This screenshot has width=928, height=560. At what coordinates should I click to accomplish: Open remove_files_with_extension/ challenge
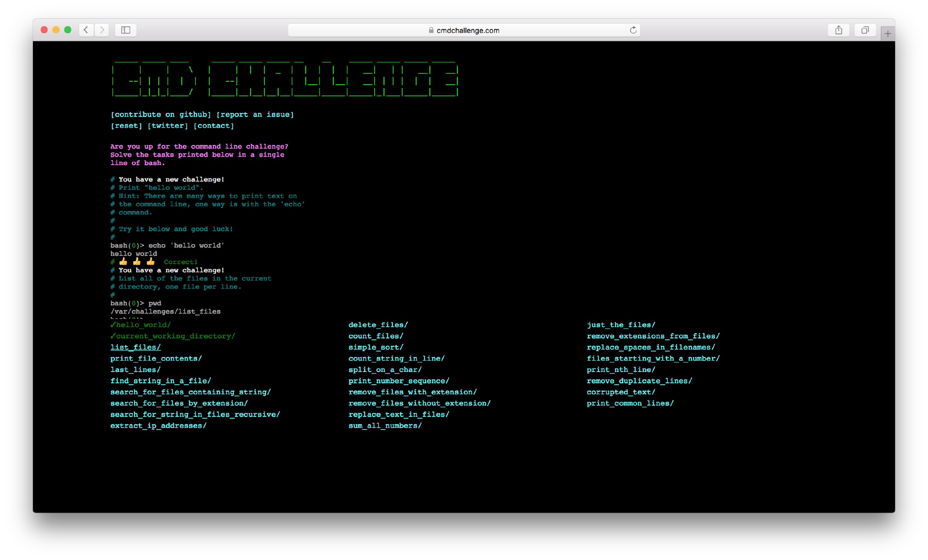click(413, 392)
